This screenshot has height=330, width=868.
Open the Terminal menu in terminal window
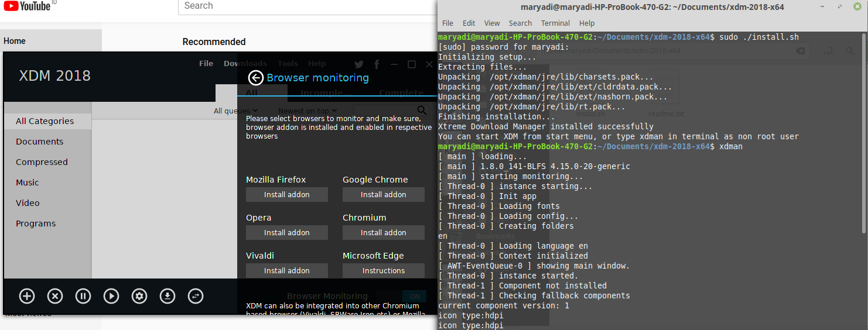click(555, 23)
